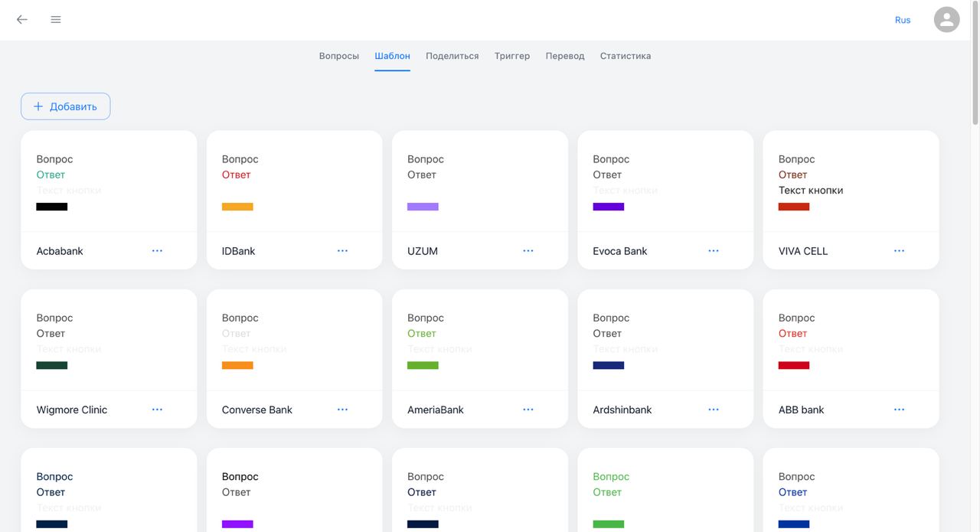The width and height of the screenshot is (980, 532).
Task: Click the green Ответ text in AmeriaBank card
Action: tap(422, 333)
